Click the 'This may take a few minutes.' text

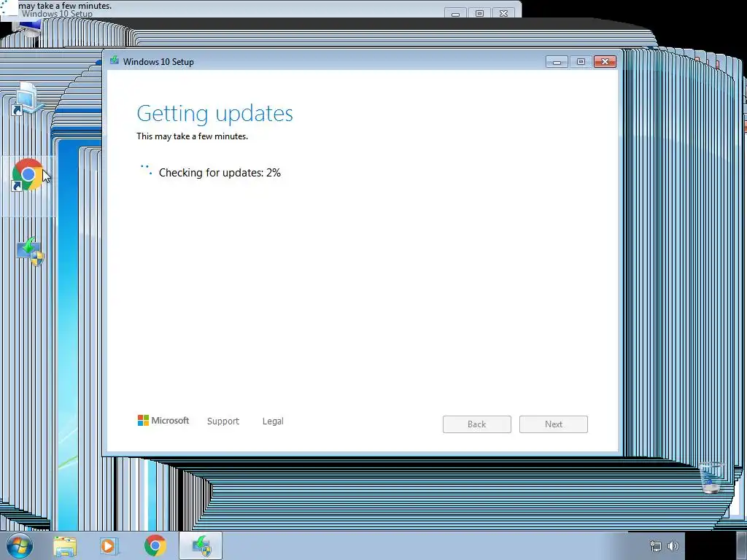(192, 136)
